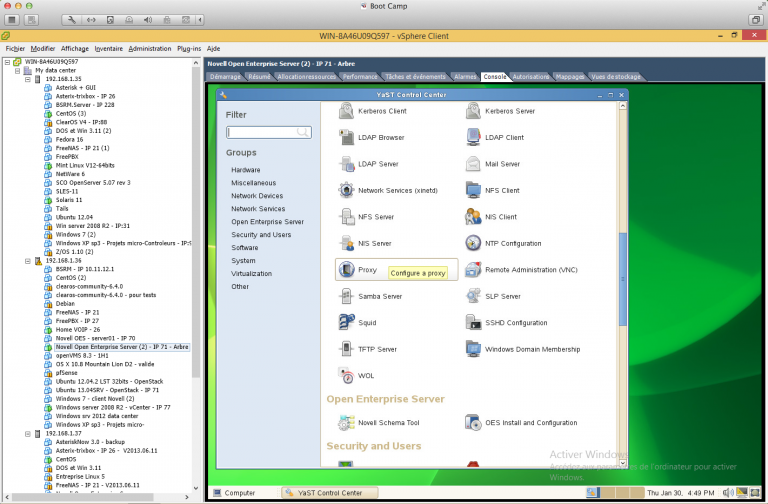Open the Fichier menu

[x=15, y=48]
